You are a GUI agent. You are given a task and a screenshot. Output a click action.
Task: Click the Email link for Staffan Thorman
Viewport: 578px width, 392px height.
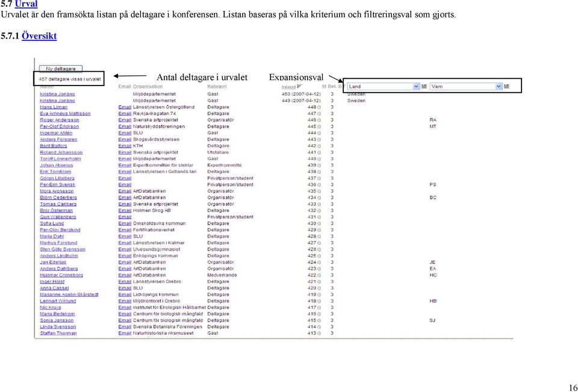(x=125, y=334)
